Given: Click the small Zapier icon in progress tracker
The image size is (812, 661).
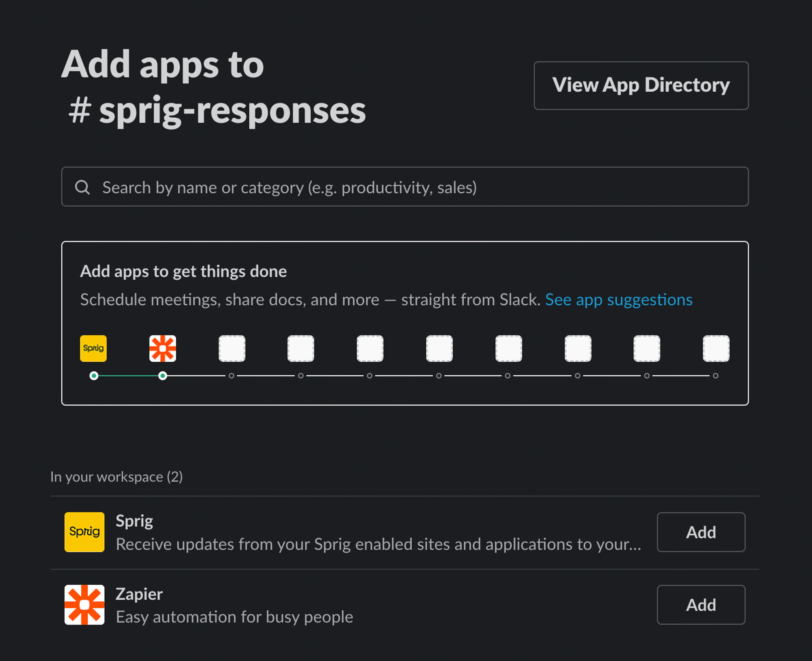Looking at the screenshot, I should pyautogui.click(x=162, y=348).
